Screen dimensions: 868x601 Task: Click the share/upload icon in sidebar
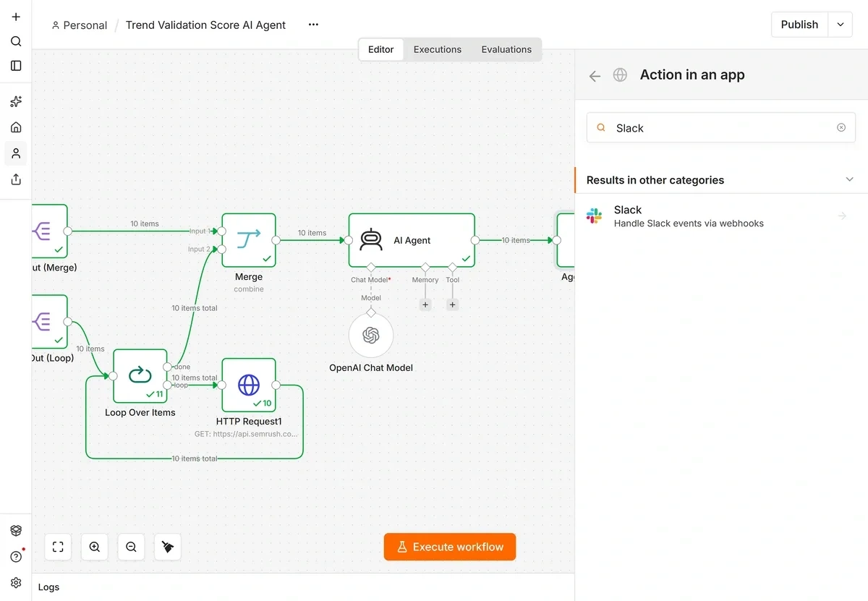[x=16, y=179]
